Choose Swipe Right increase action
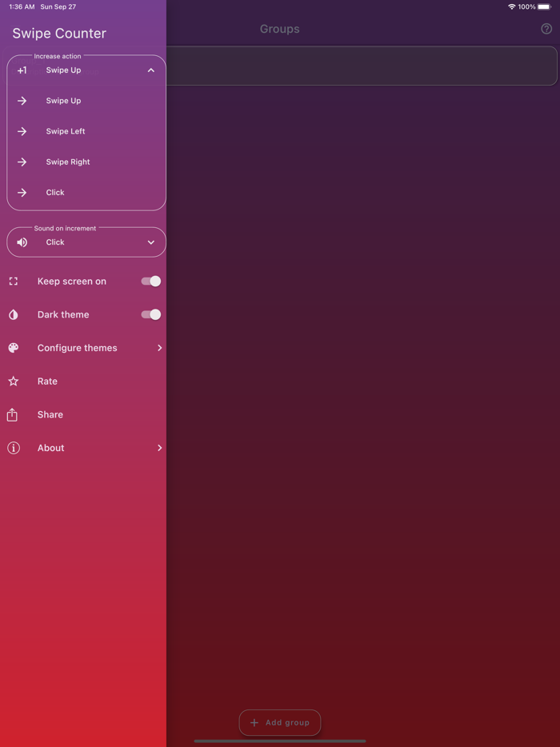Screen dimensions: 560x747 pos(86,162)
